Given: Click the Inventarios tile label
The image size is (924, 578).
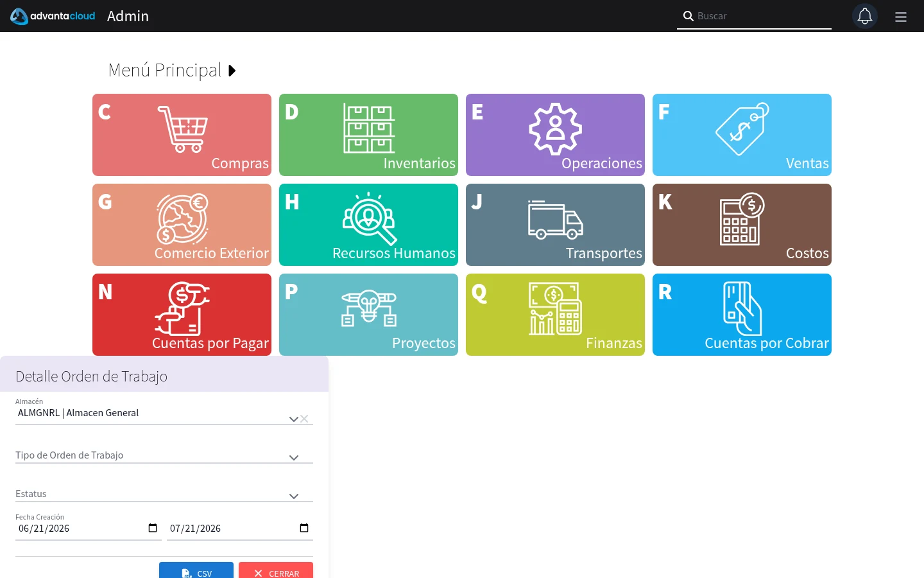Looking at the screenshot, I should [419, 163].
